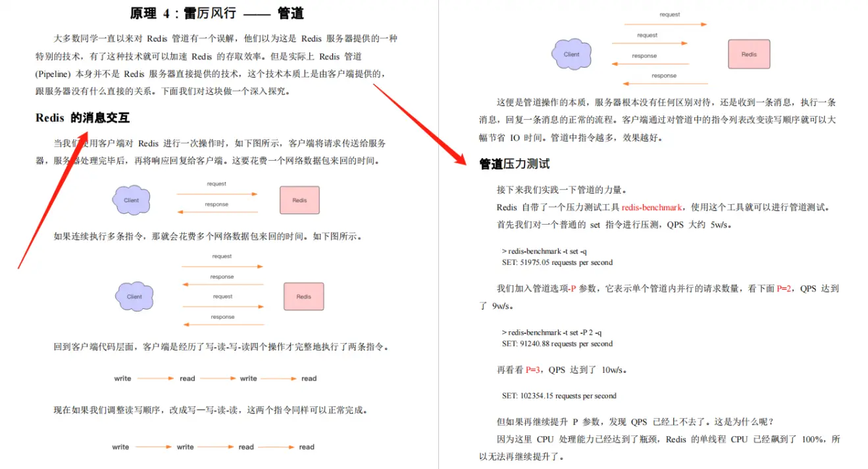The image size is (868, 469).
Task: Click the red "P=2" text
Action: pyautogui.click(x=784, y=289)
